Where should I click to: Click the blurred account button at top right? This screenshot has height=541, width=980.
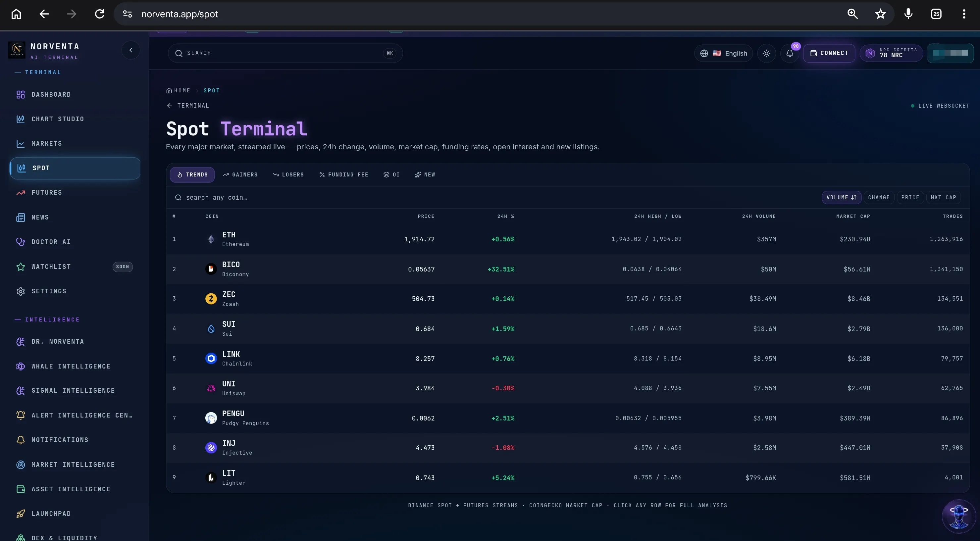point(950,53)
